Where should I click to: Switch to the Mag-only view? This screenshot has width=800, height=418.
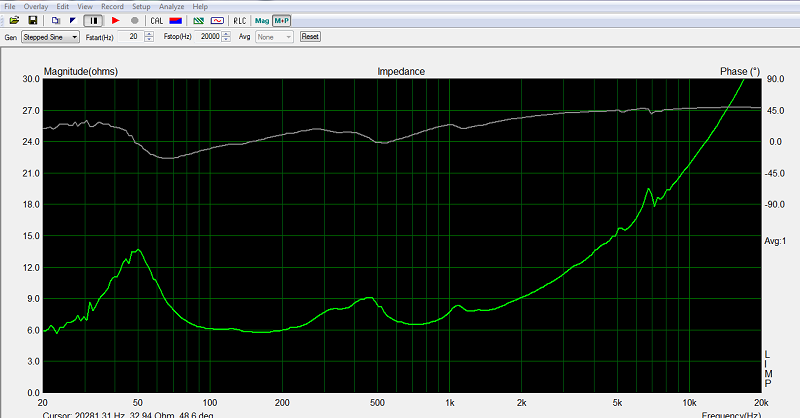[262, 20]
